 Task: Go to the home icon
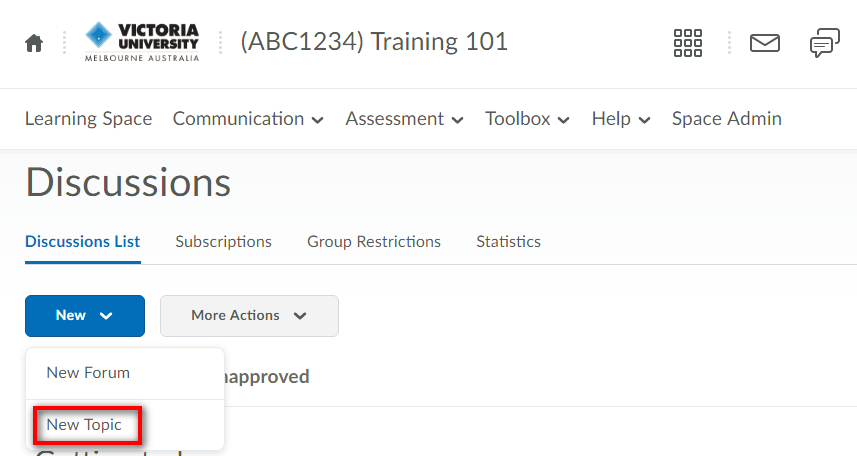click(x=34, y=43)
